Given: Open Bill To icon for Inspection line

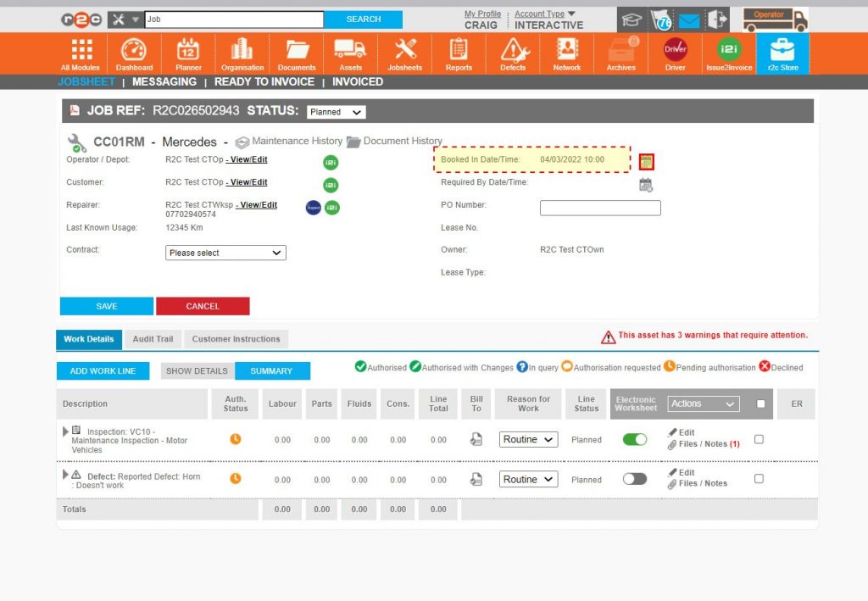Looking at the screenshot, I should click(x=476, y=439).
